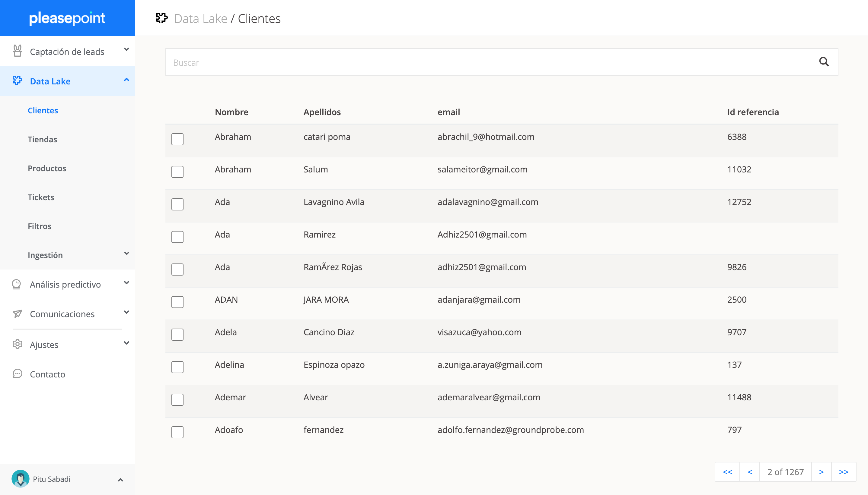Click the Ajustes gear icon

coord(17,344)
